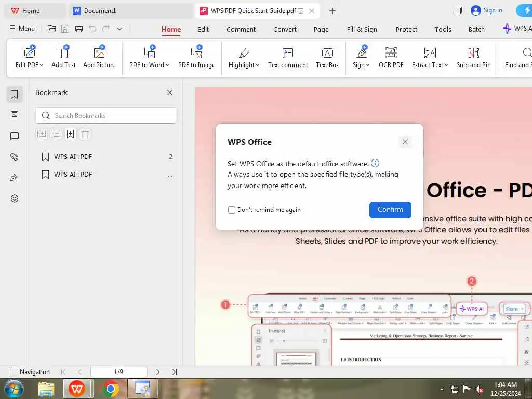The height and width of the screenshot is (399, 532).
Task: Add a new bookmark
Action: (x=70, y=134)
